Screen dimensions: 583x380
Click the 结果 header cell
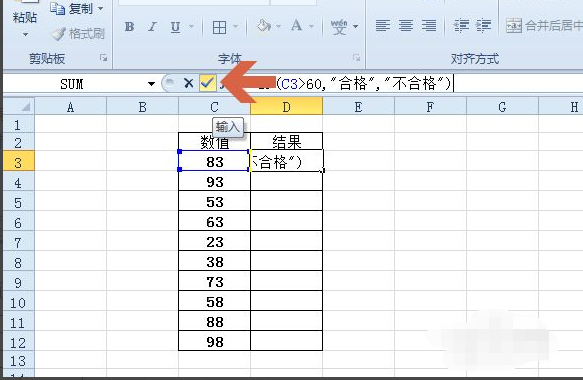pos(287,141)
